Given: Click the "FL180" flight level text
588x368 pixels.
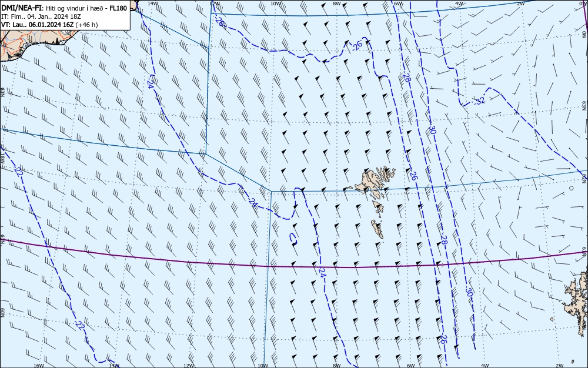Looking at the screenshot, I should (x=118, y=8).
